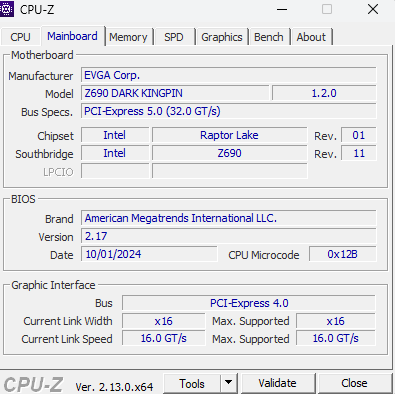Viewport: 395px width, 394px height.
Task: Click the Chipset vendor Intel field
Action: 115,135
